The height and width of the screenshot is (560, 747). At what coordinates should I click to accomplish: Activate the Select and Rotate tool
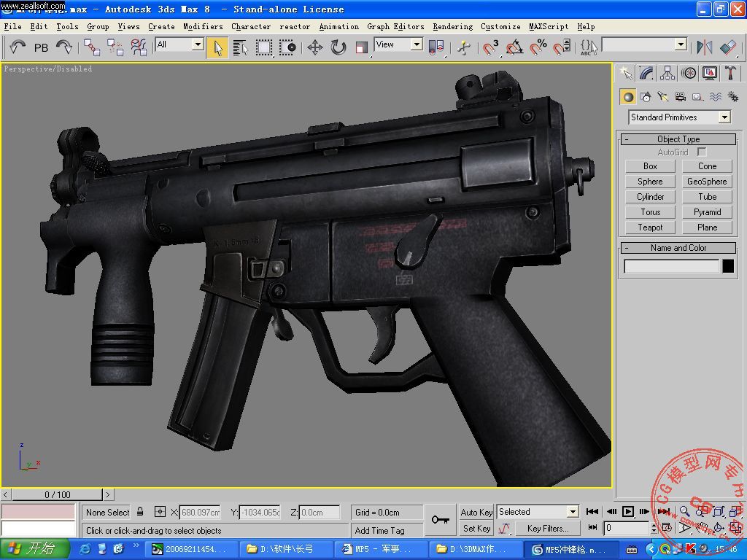(337, 47)
